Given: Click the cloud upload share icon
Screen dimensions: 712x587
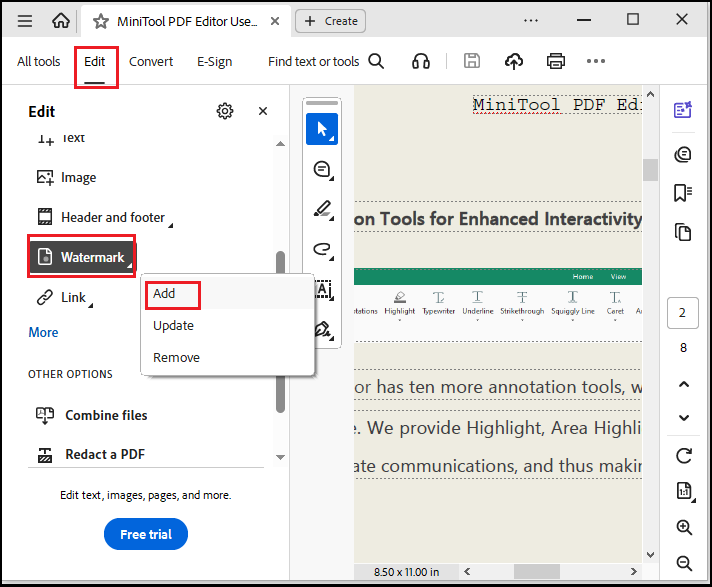Looking at the screenshot, I should [514, 61].
